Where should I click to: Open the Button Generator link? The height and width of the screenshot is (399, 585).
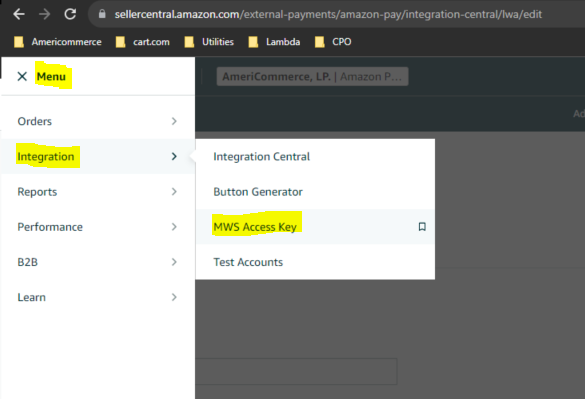point(258,192)
